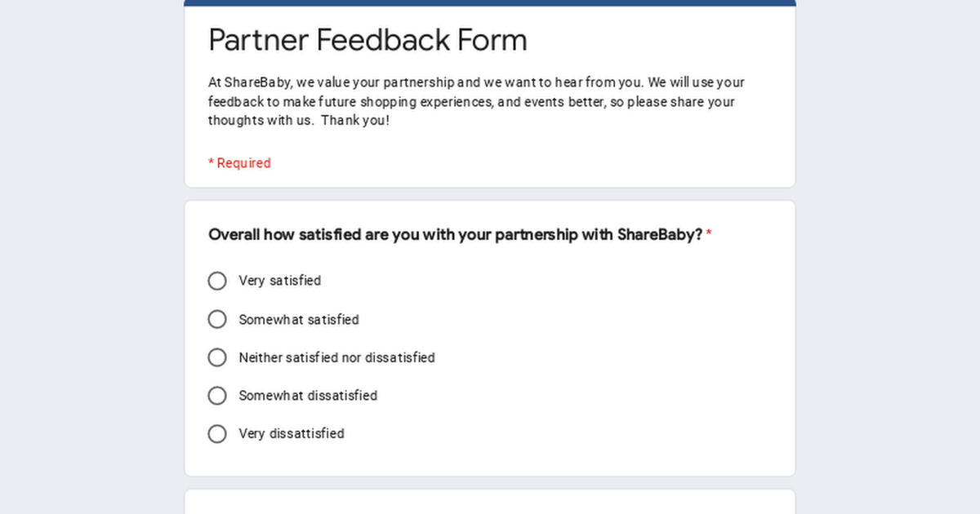Screen dimensions: 980x514
Task: Click the red asterisk beside the question
Action: pos(709,235)
